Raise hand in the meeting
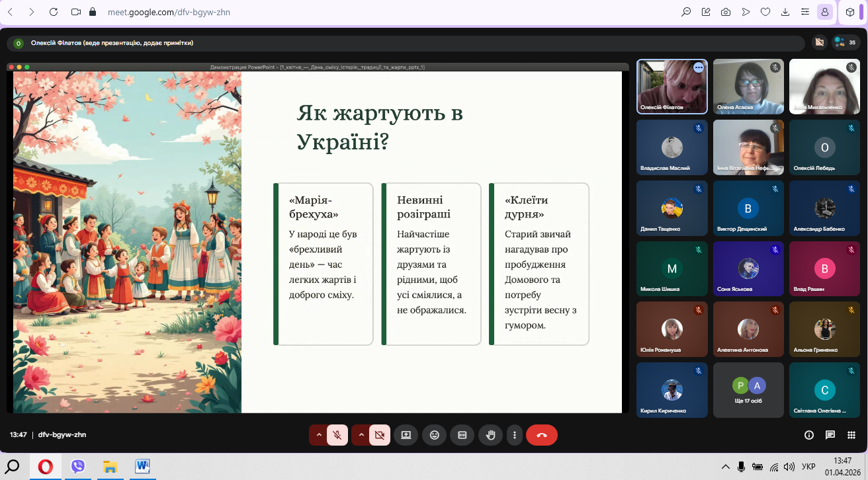Viewport: 868px width, 480px height. pyautogui.click(x=490, y=435)
